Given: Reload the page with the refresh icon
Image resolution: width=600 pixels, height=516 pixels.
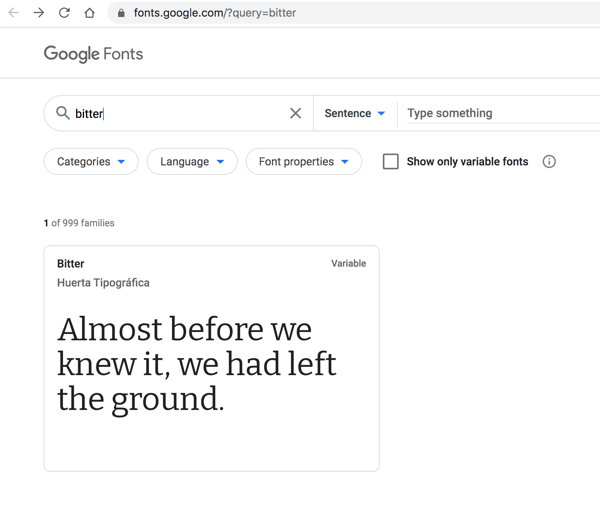Looking at the screenshot, I should click(64, 13).
